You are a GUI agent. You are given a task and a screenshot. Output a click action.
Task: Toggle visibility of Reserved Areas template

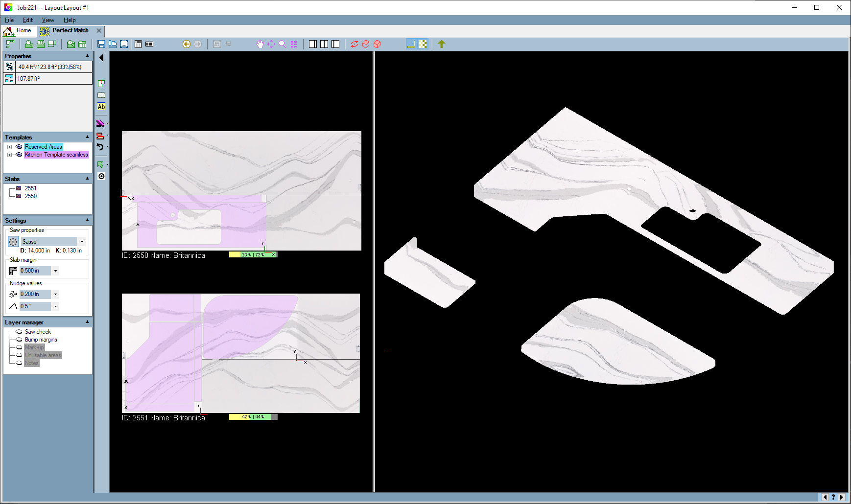pyautogui.click(x=19, y=147)
